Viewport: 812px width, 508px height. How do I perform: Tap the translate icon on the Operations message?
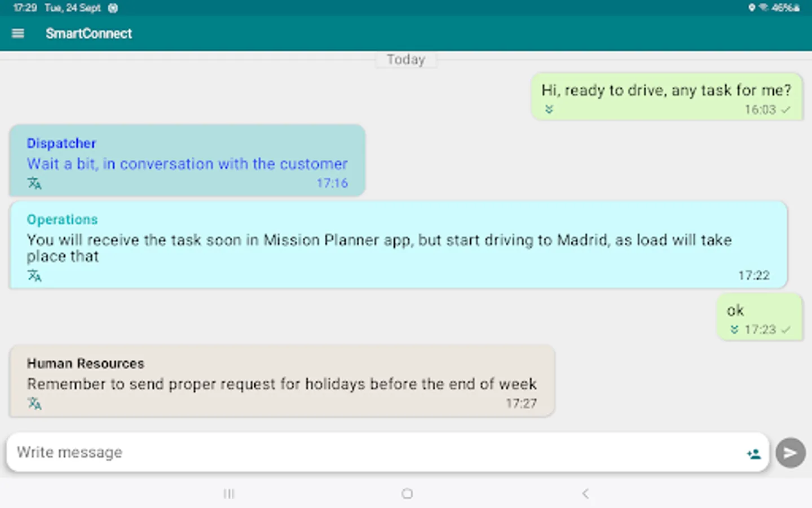tap(34, 275)
